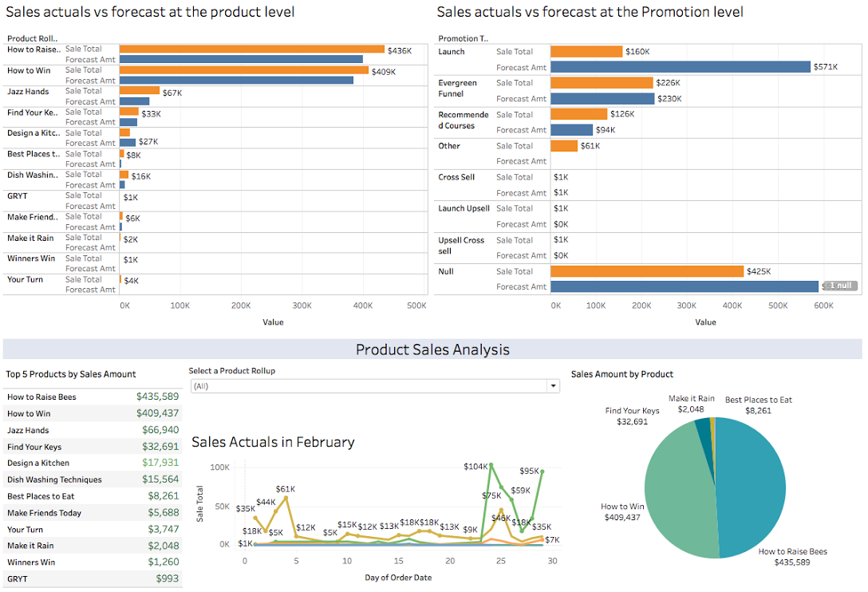Viewport: 868px width, 592px height.
Task: Click the Null promotion orange sales bar
Action: (x=646, y=271)
